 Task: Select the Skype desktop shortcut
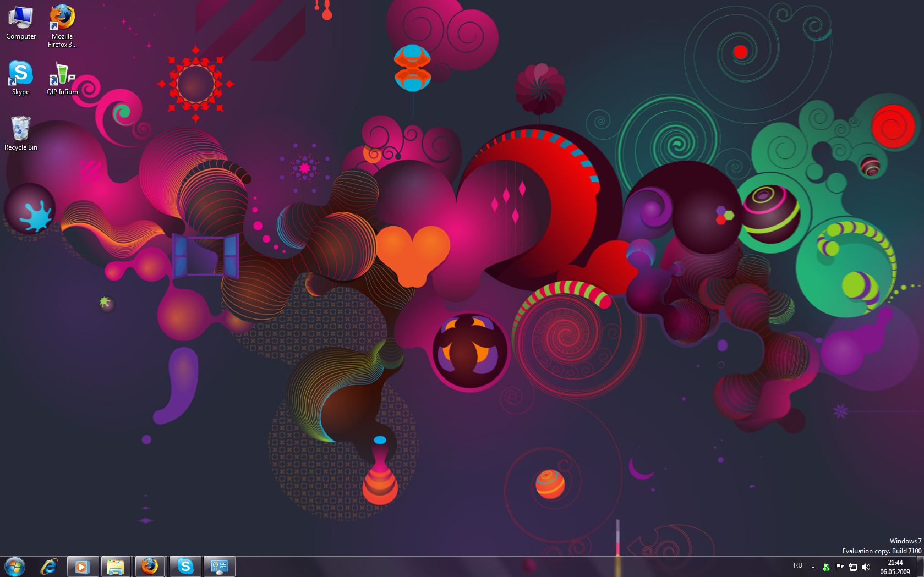(21, 77)
